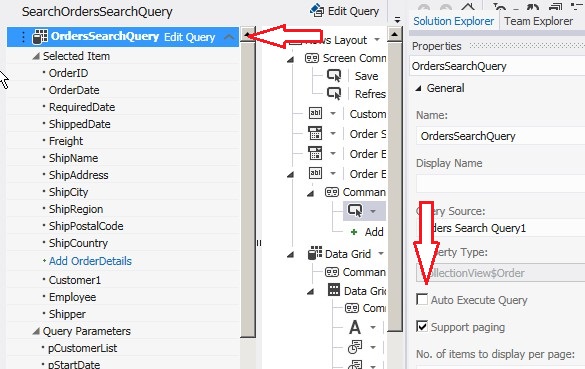585x369 pixels.
Task: Collapse the Screen Command Bar node
Action: click(x=290, y=59)
